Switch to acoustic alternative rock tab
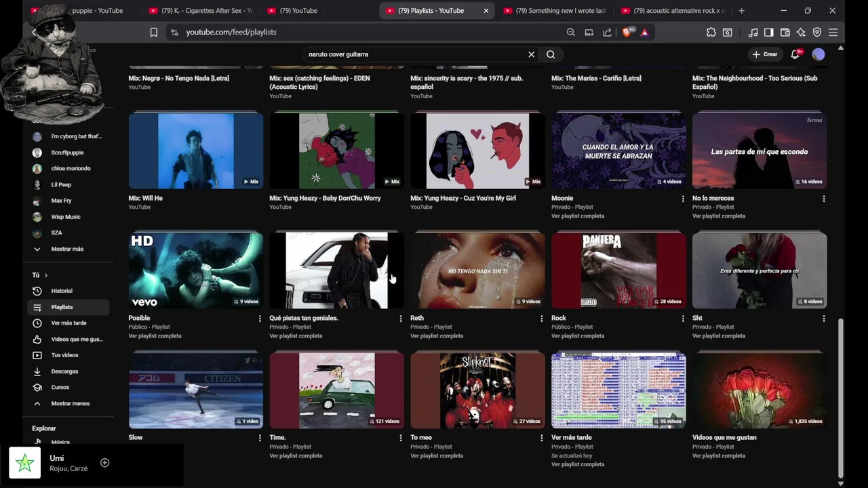The image size is (868, 488). coord(671,10)
